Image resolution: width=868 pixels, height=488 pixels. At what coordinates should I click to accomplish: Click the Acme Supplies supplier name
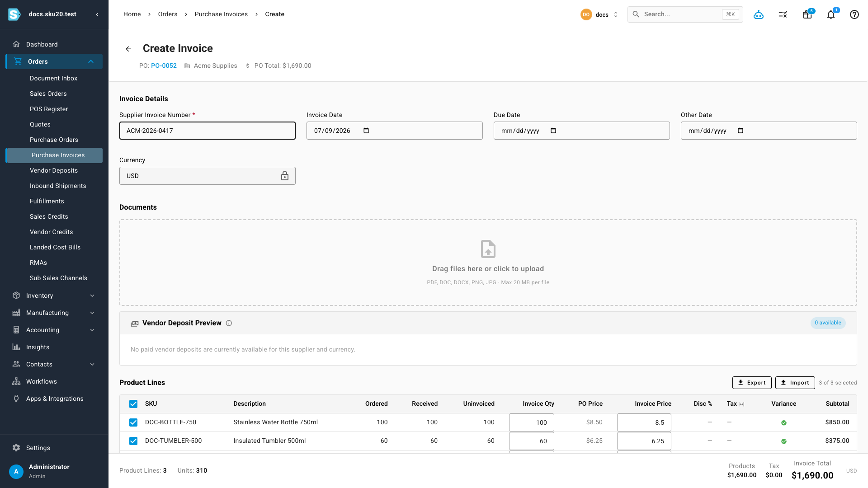(215, 66)
